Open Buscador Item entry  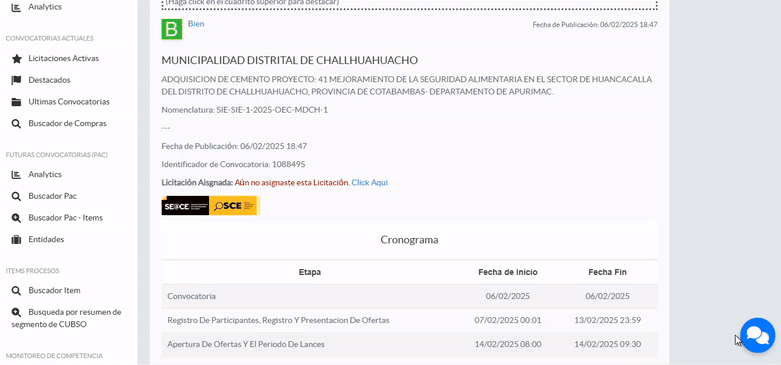54,290
